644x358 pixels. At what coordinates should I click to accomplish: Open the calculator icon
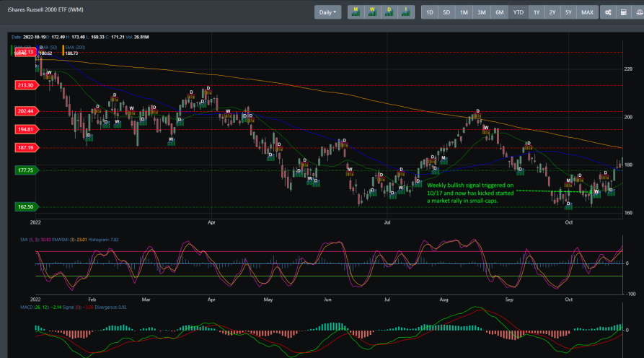(x=624, y=12)
